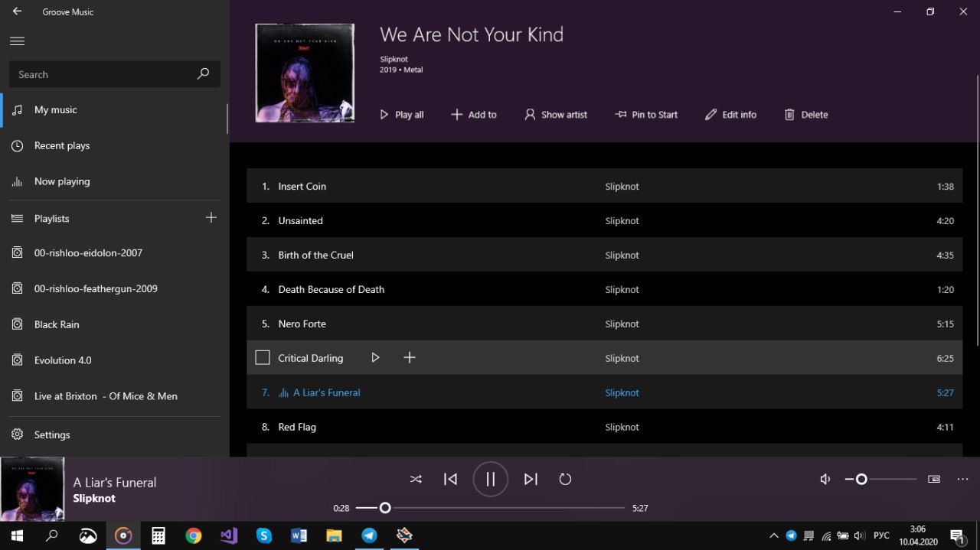Image resolution: width=980 pixels, height=550 pixels.
Task: Click A Liar's Funeral title in player bar
Action: (115, 483)
